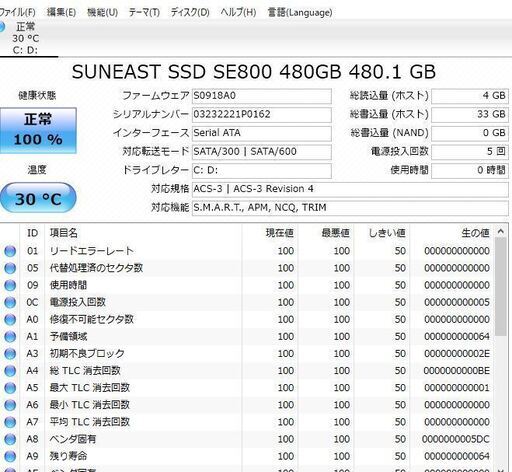Click the firmware field S0918A0
The width and height of the screenshot is (512, 472).
pos(262,96)
